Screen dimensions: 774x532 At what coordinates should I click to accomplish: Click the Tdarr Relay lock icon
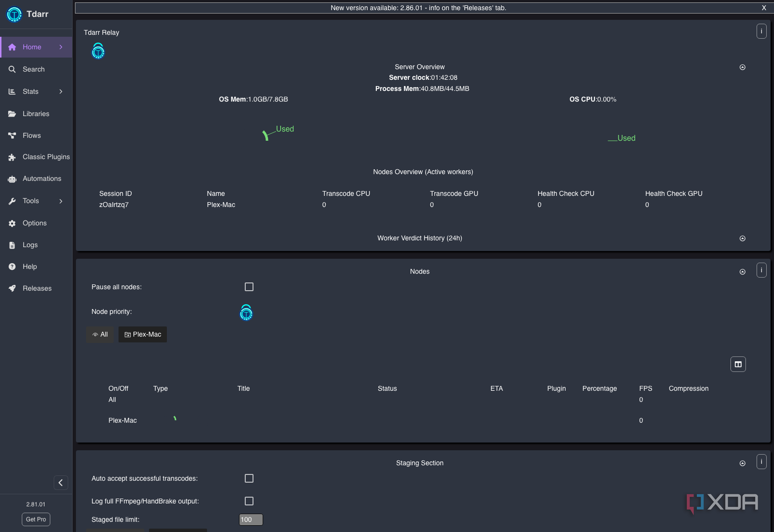(98, 51)
